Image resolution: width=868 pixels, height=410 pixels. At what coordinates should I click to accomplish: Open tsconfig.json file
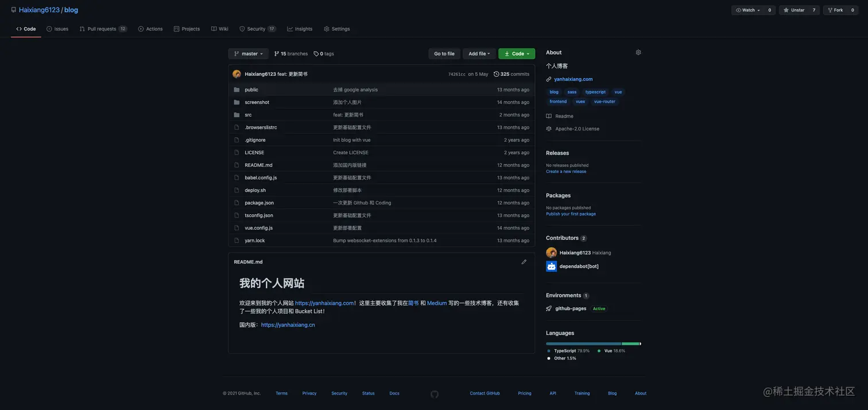[x=259, y=215]
